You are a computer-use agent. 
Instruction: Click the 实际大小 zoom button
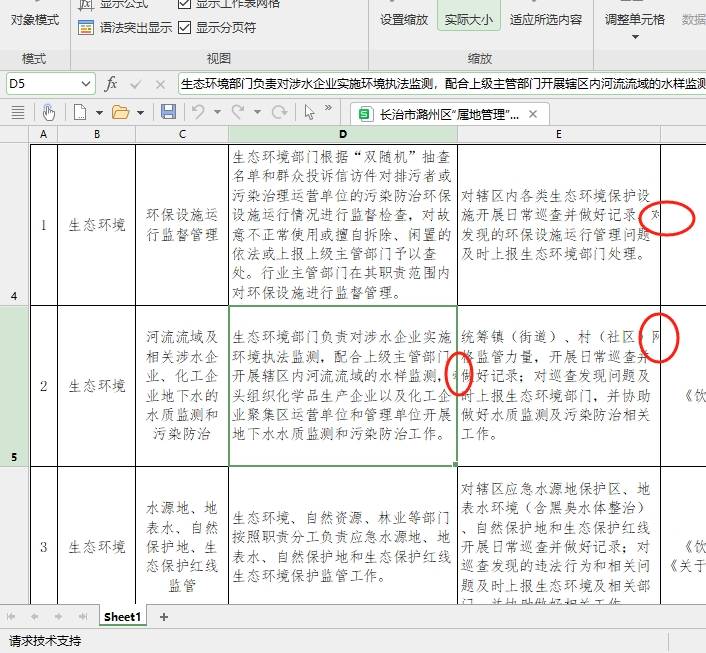[x=468, y=19]
